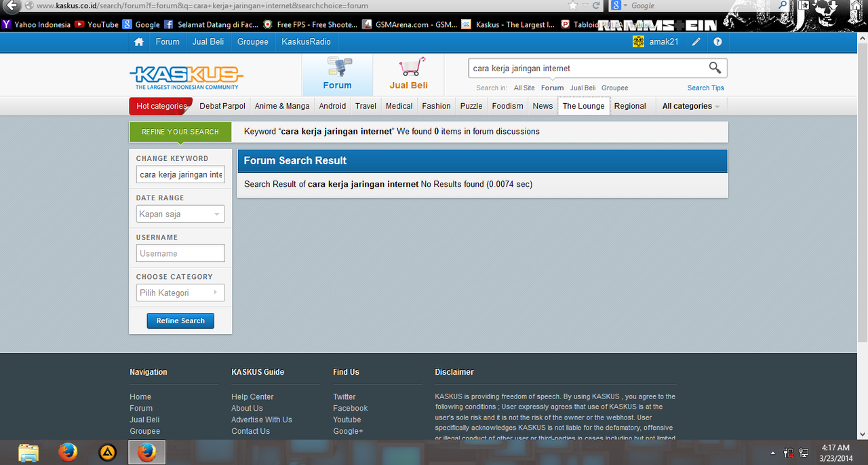Select the Forum tab with the icon
Image resolution: width=868 pixels, height=465 pixels.
click(337, 75)
